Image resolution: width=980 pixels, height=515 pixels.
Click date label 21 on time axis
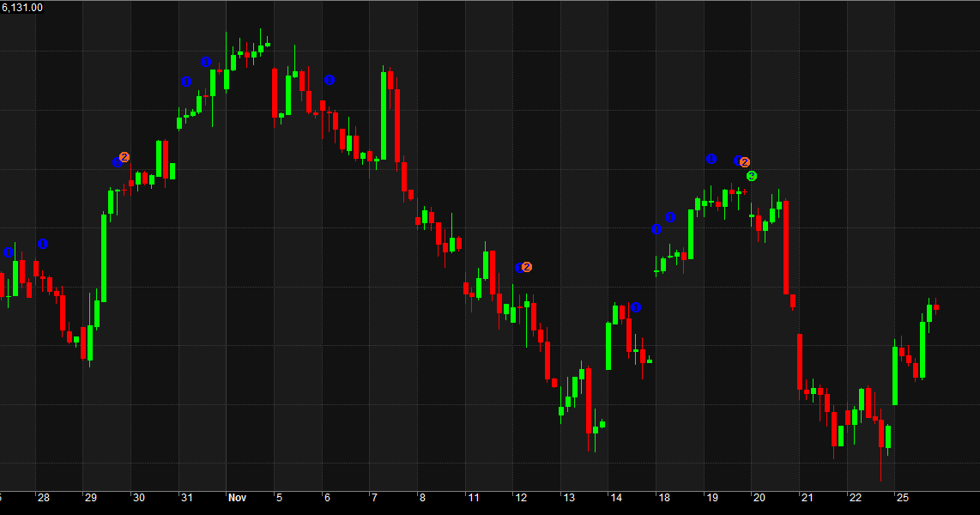(x=808, y=498)
